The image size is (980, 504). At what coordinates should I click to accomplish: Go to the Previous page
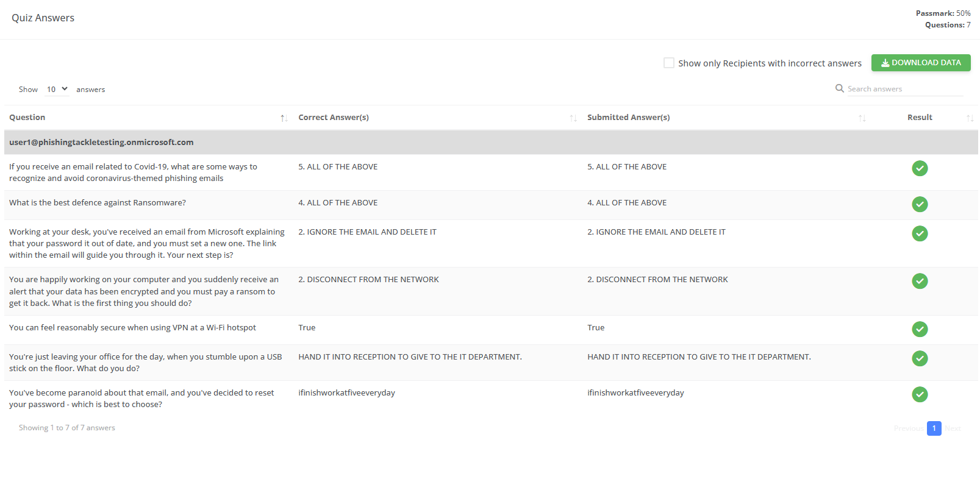click(x=909, y=428)
